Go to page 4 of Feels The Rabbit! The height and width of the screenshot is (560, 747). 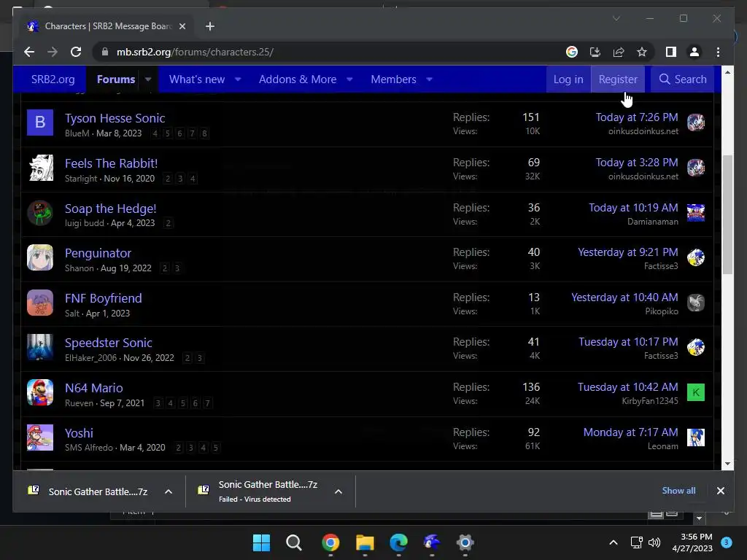click(x=193, y=179)
